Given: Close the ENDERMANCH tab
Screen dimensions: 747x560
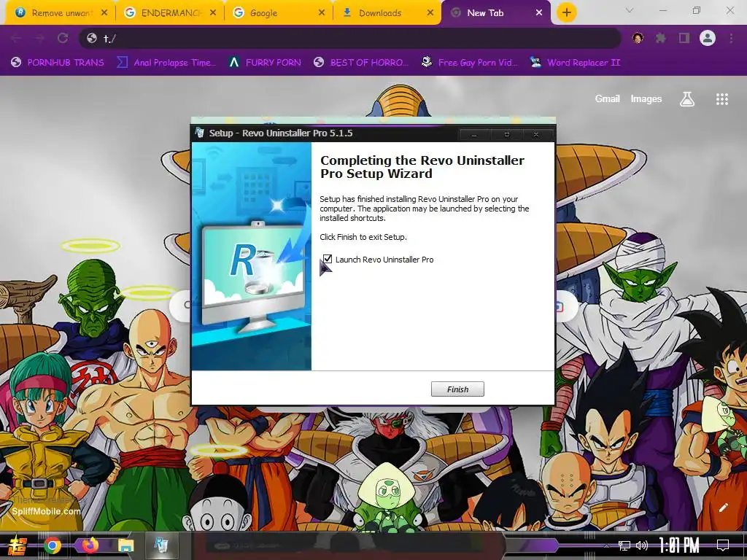Looking at the screenshot, I should click(x=213, y=13).
